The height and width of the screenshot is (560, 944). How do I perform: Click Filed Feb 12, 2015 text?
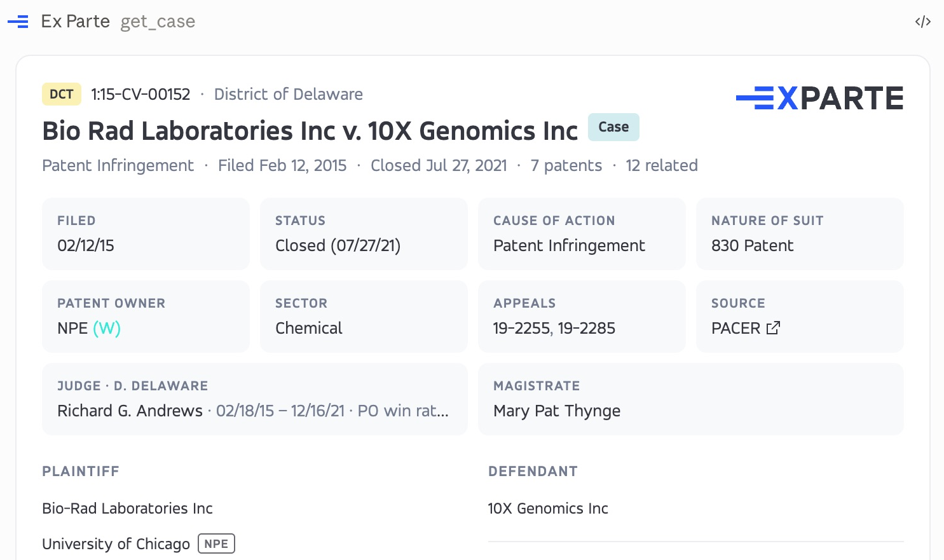pos(282,165)
